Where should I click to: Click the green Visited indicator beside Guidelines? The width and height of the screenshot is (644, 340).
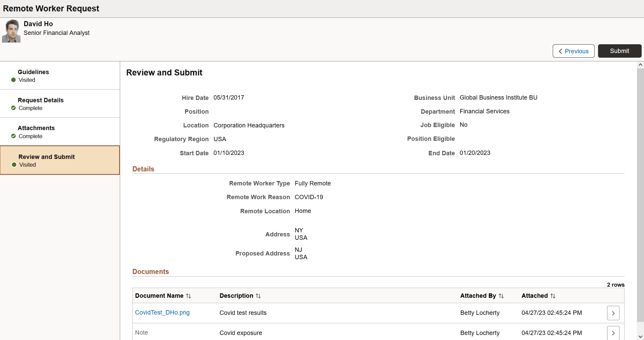point(13,80)
